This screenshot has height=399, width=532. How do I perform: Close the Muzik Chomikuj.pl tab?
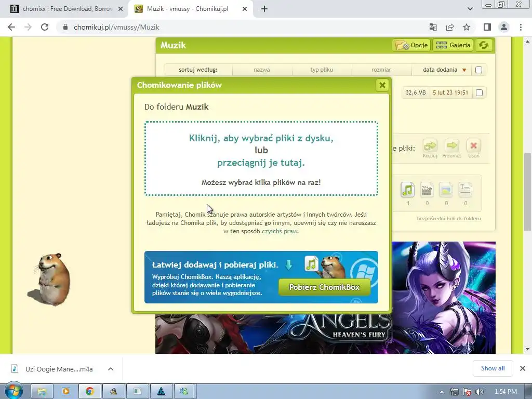point(245,9)
